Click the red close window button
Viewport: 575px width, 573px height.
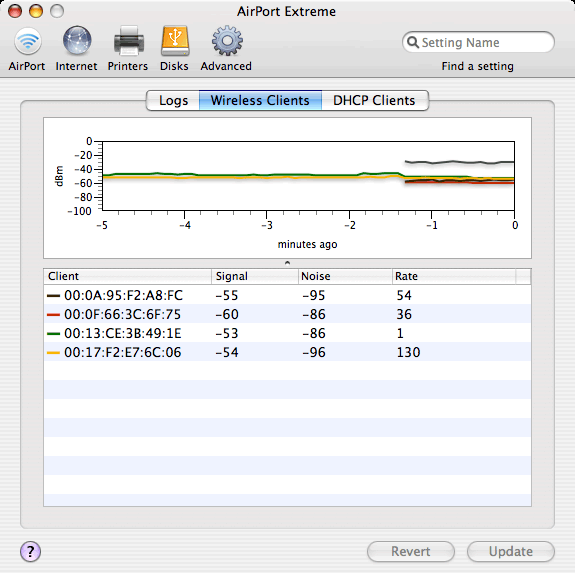(15, 11)
